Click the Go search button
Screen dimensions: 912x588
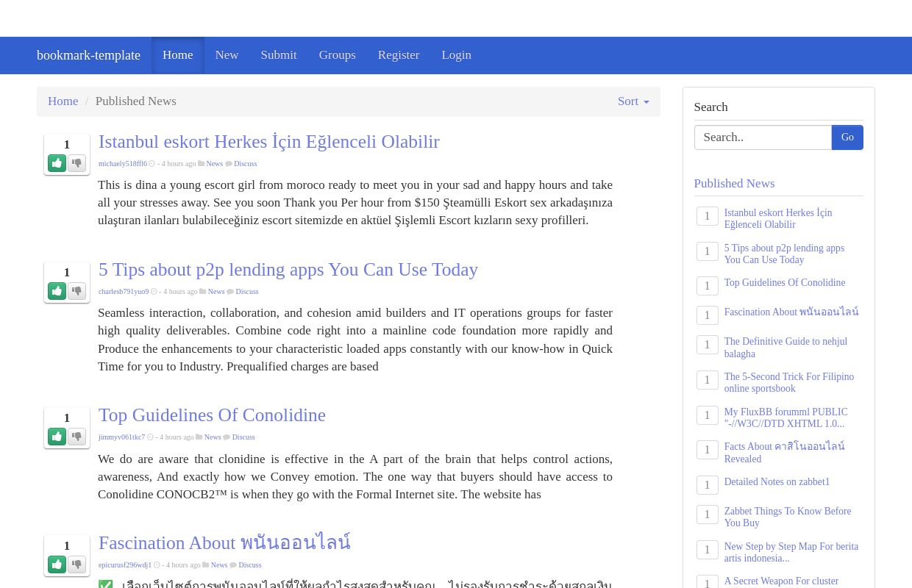click(x=847, y=137)
